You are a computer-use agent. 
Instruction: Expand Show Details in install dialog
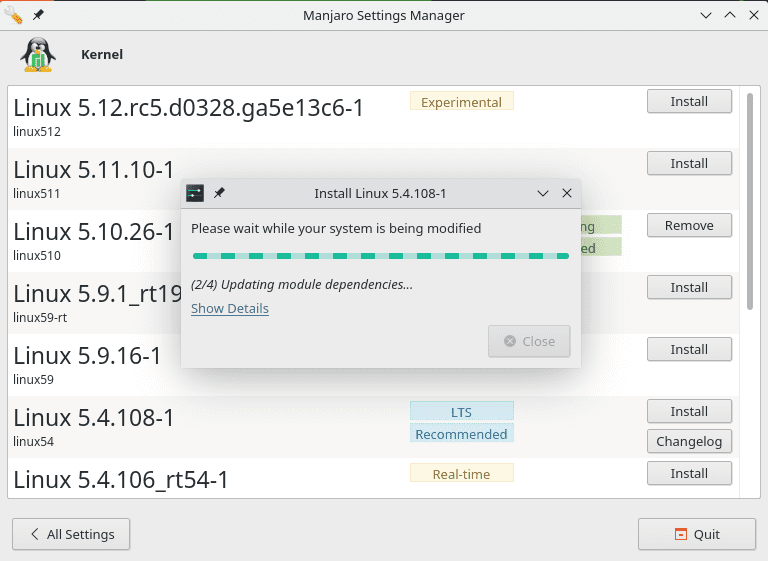click(x=230, y=309)
